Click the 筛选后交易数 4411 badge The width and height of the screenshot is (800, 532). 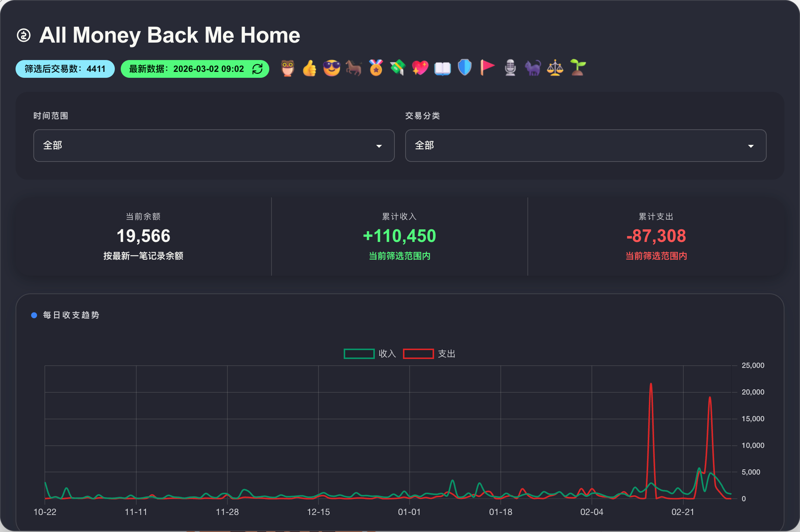click(x=65, y=69)
